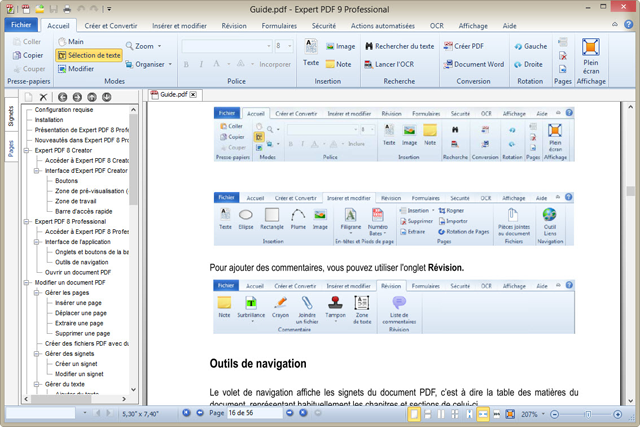
Task: Open bookmark Ouvrir un document PDF
Action: (x=78, y=272)
